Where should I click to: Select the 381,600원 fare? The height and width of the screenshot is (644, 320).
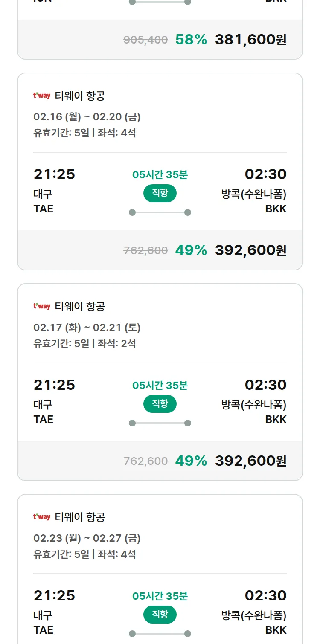pos(250,40)
